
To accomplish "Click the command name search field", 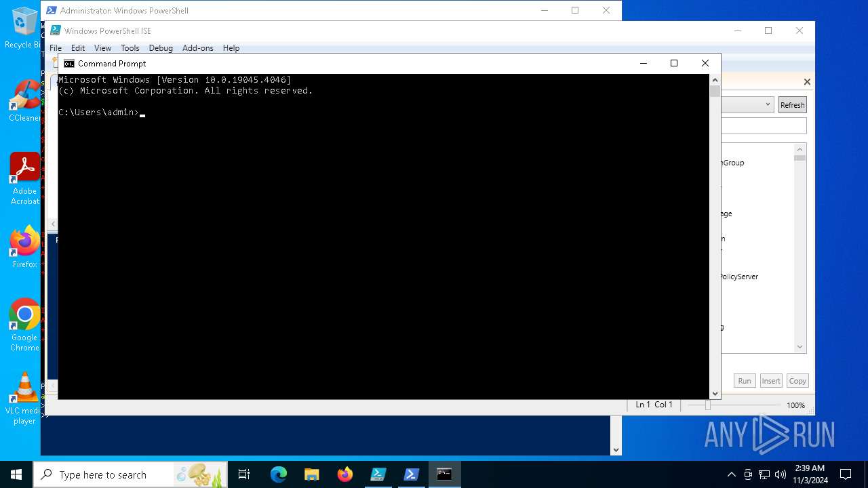I will pyautogui.click(x=764, y=126).
